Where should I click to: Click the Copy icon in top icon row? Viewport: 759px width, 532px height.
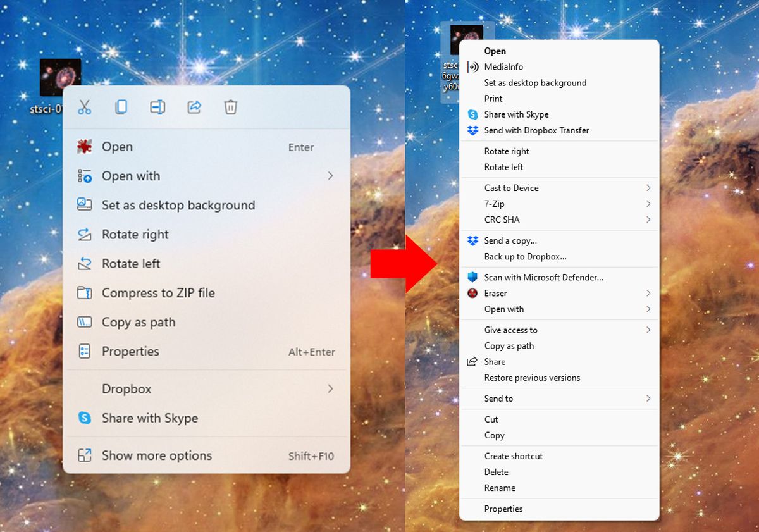[121, 108]
